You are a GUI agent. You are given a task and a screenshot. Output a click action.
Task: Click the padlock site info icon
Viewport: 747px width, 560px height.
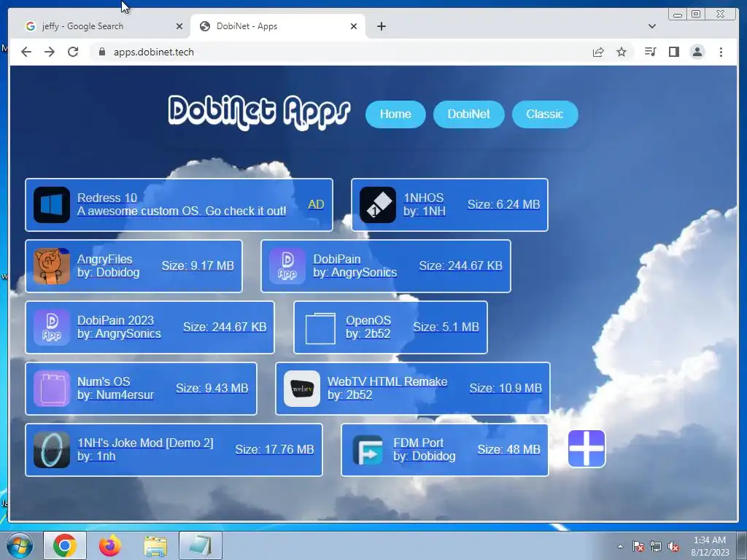click(101, 52)
